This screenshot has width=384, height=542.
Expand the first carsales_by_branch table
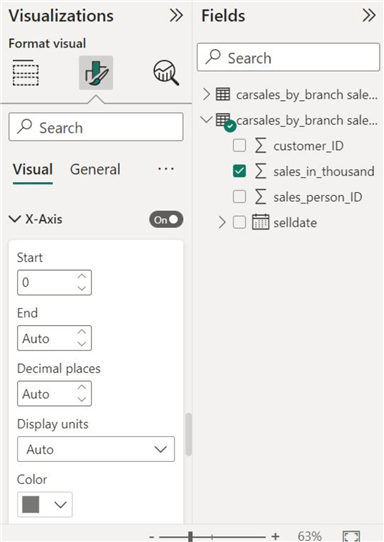coord(206,94)
